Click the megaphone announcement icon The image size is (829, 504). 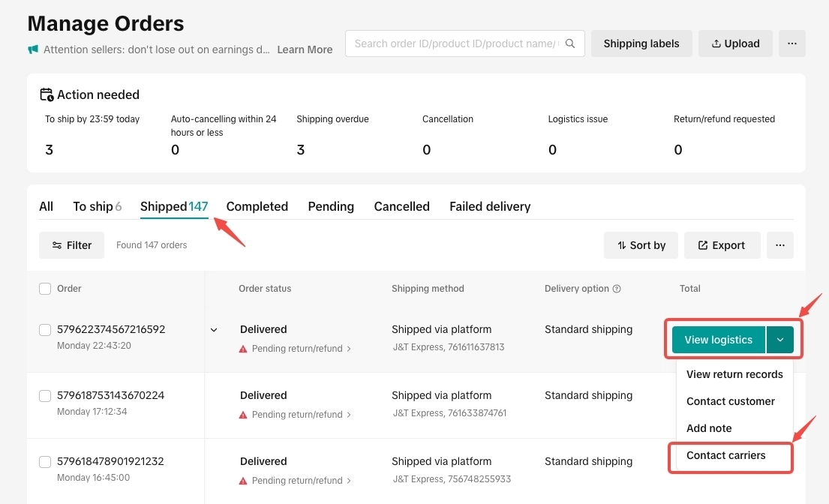(33, 49)
